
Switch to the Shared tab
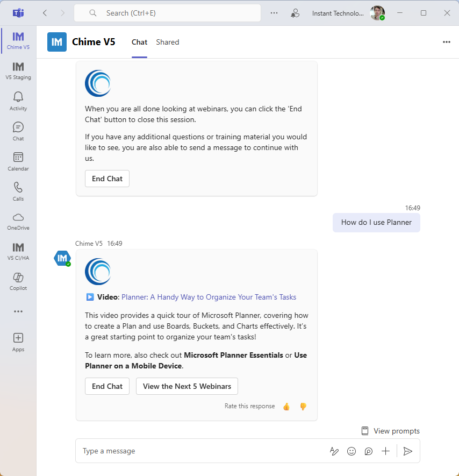(168, 42)
